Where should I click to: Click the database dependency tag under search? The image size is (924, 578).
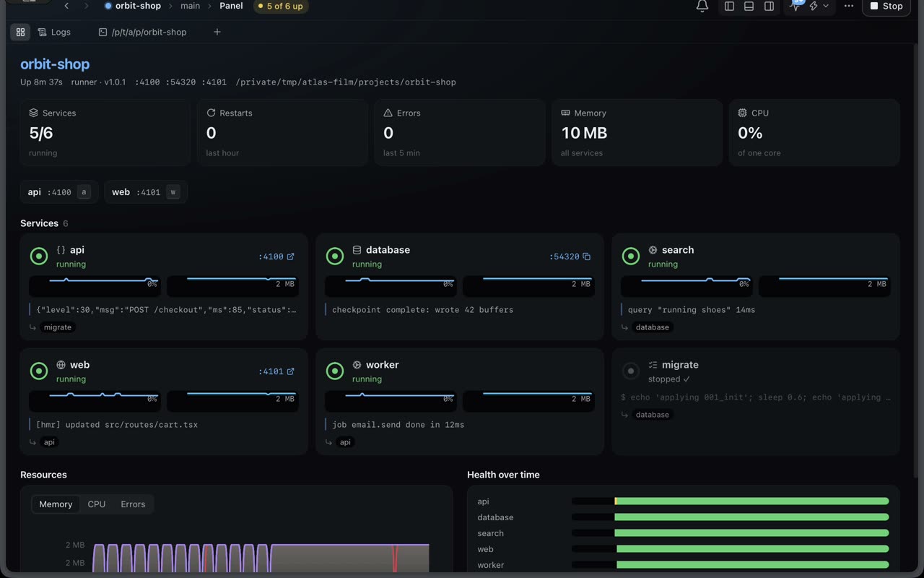point(653,327)
